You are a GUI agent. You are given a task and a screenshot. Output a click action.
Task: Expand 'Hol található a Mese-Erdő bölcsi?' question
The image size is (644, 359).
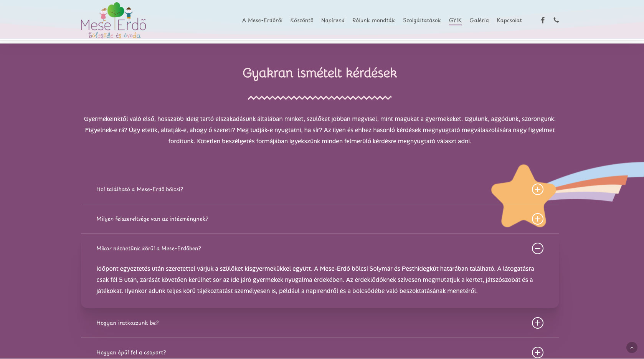140,189
